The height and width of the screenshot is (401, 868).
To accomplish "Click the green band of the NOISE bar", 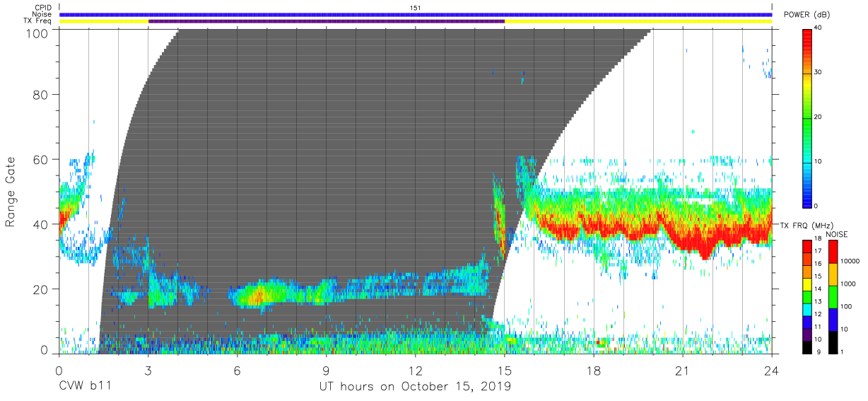I will point(832,296).
